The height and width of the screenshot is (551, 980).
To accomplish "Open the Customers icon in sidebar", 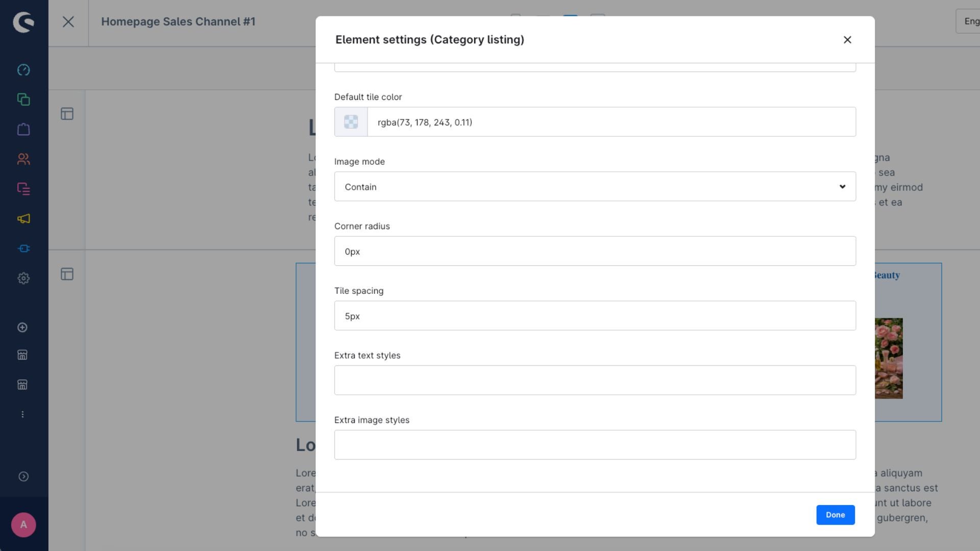I will [23, 159].
